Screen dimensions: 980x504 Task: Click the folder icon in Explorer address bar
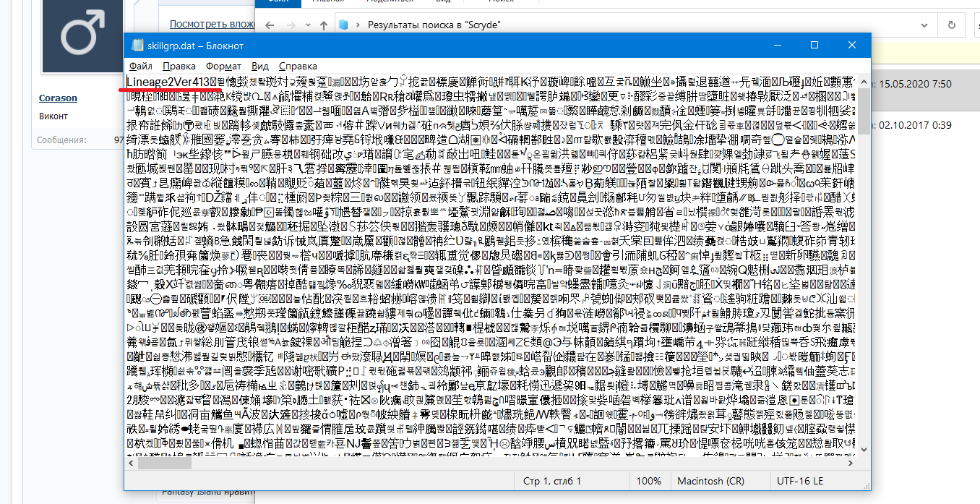coord(344,25)
